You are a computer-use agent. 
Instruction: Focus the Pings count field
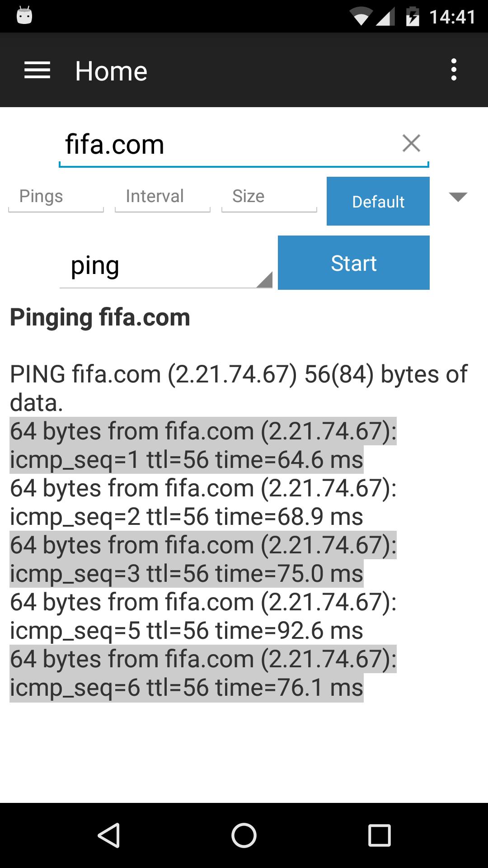coord(56,197)
